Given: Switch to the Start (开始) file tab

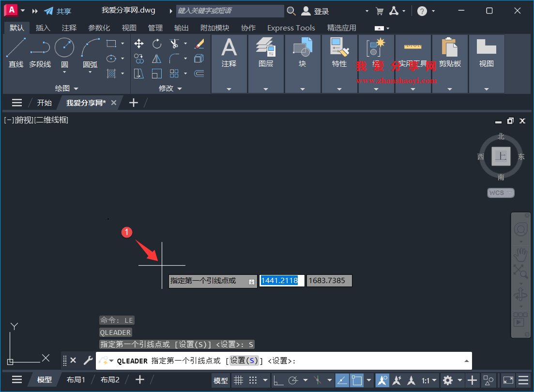Looking at the screenshot, I should pyautogui.click(x=44, y=103).
